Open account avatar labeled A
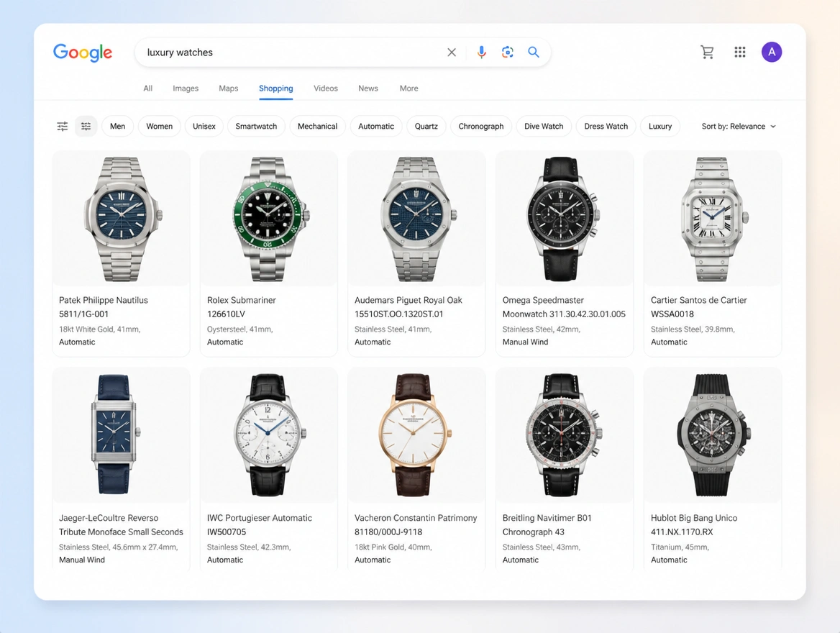 (x=772, y=52)
